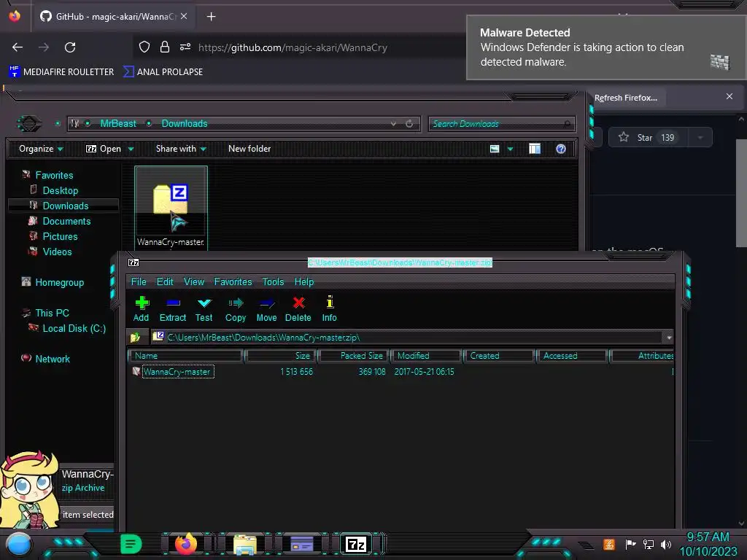Reload the Firefox page
The height and width of the screenshot is (560, 747).
70,47
